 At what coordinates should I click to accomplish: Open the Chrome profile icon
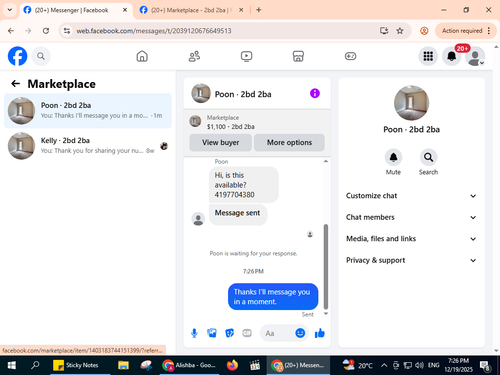(424, 31)
